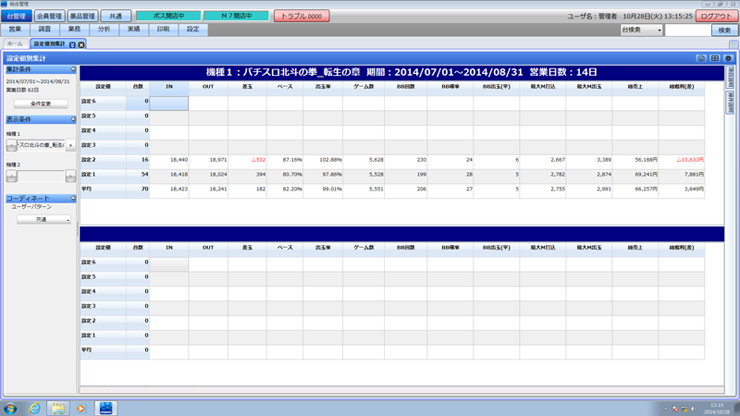Select the 台管理 main tab
The height and width of the screenshot is (416, 740).
click(x=17, y=16)
